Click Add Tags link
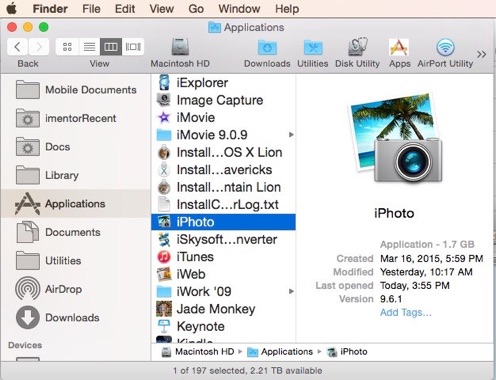Screen dimensions: 496x380 coord(406,313)
